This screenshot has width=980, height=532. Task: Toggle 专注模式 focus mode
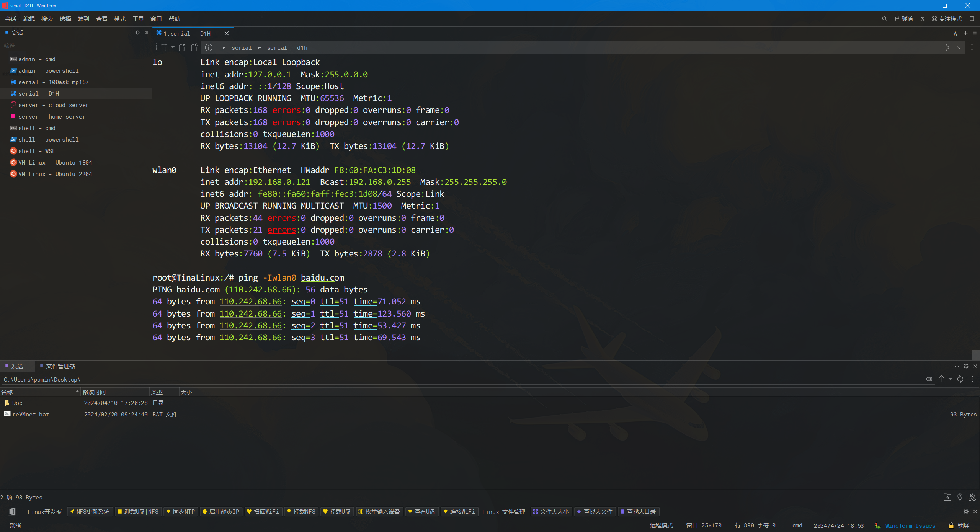[947, 19]
